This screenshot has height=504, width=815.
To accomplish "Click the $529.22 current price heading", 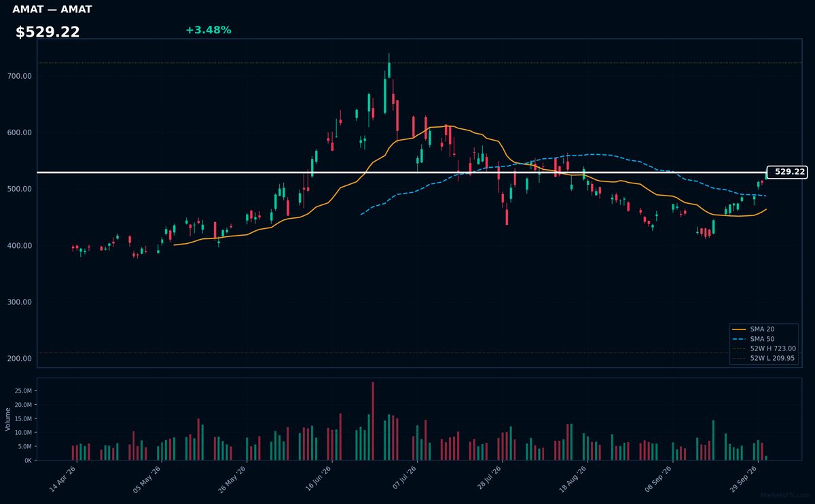I will point(48,32).
